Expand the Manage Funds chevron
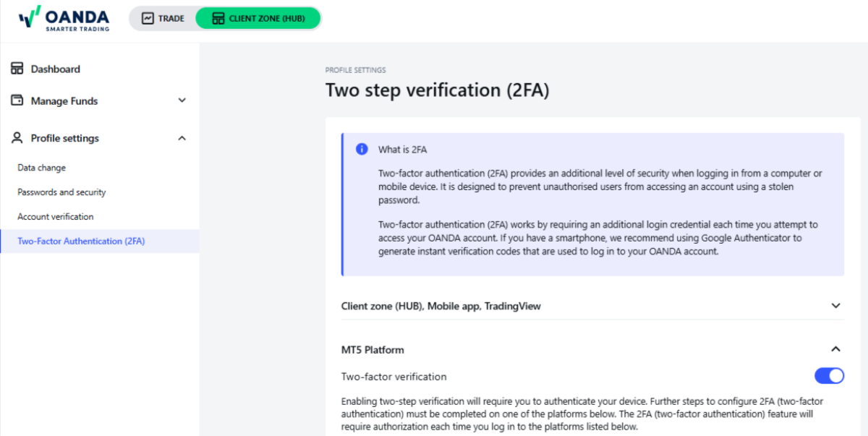The width and height of the screenshot is (868, 436). (x=182, y=101)
